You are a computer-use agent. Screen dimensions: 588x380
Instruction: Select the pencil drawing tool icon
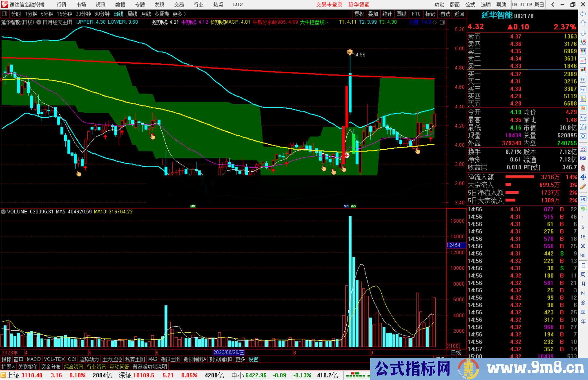[x=583, y=187]
